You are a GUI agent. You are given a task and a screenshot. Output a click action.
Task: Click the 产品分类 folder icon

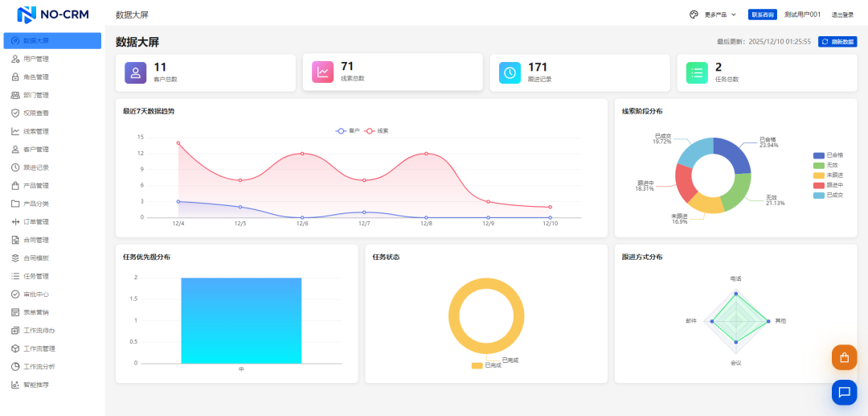coord(15,204)
